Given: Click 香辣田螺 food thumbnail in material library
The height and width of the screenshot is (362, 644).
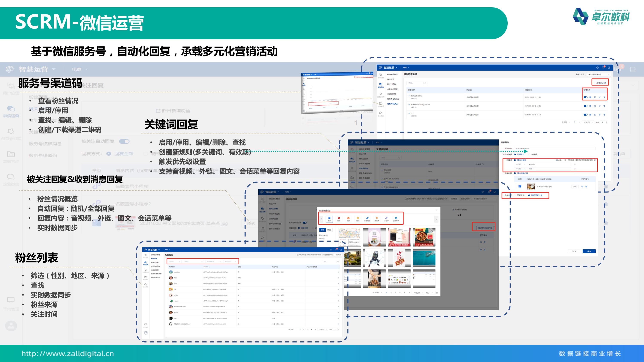Looking at the screenshot, I should 424,237.
